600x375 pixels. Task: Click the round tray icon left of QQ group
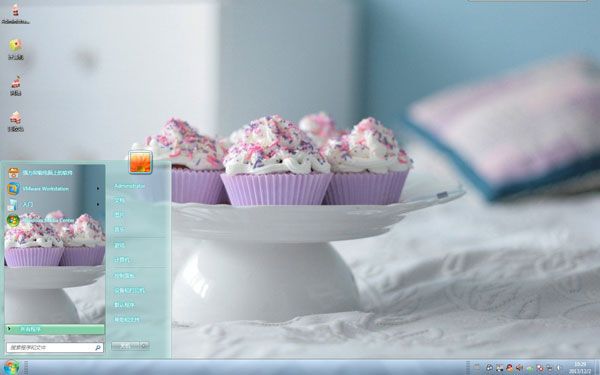coord(489,368)
